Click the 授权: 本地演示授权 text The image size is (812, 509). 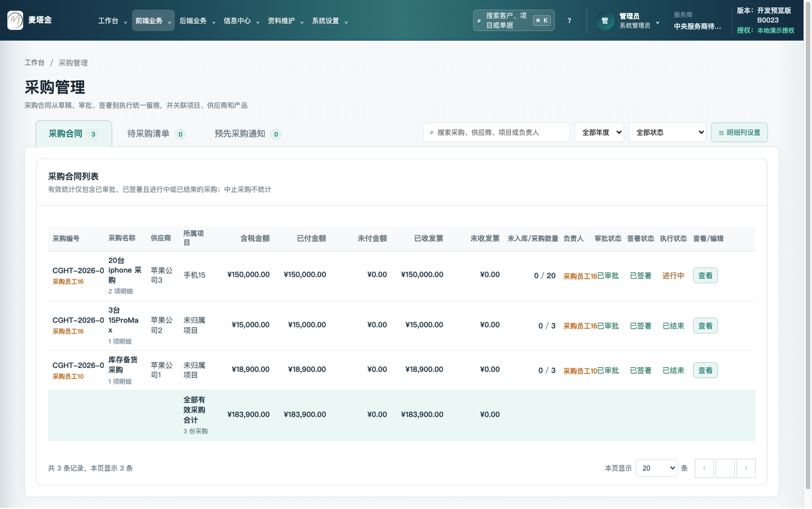point(765,30)
